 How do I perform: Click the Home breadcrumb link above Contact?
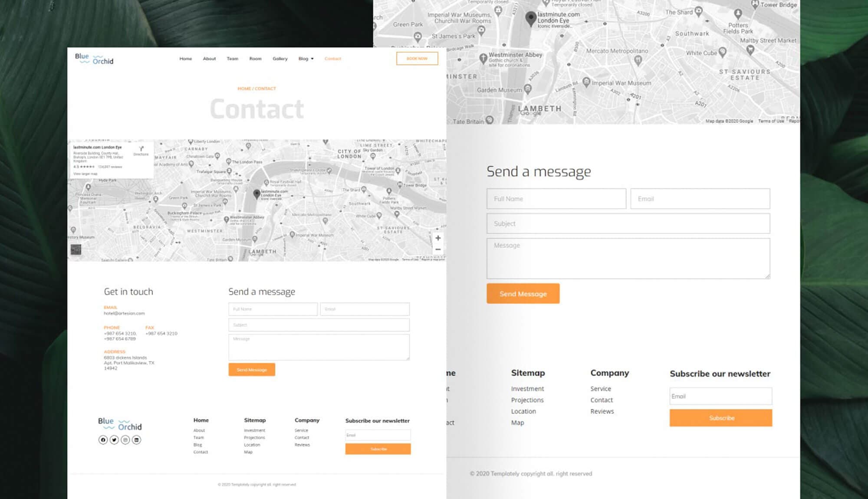244,89
